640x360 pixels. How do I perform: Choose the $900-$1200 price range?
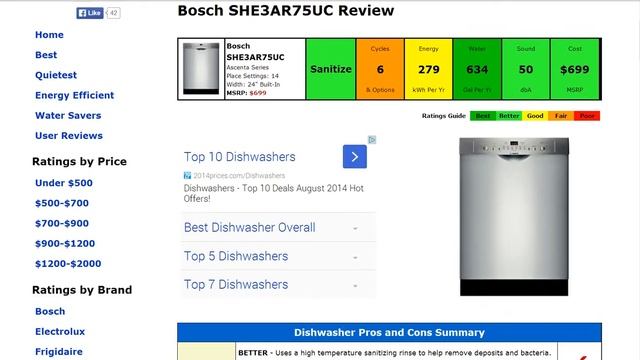65,244
